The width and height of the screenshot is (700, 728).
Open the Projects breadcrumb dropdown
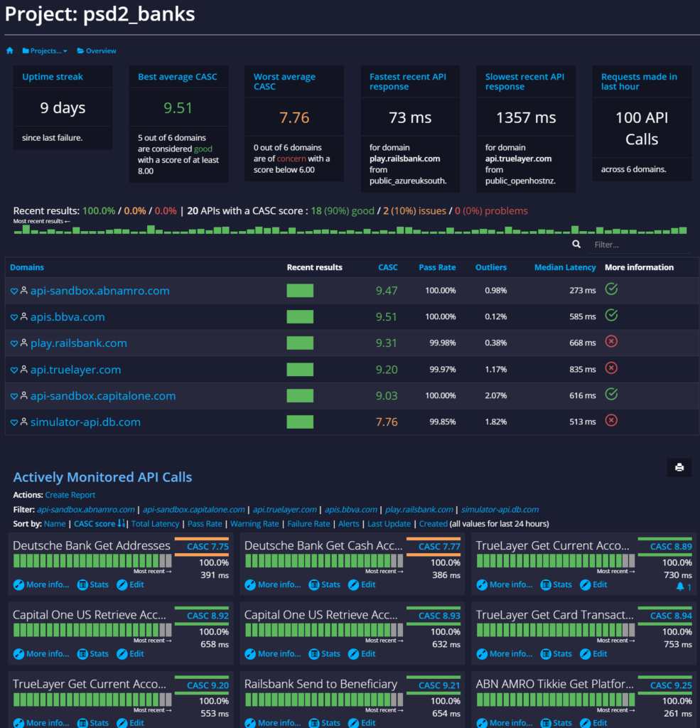45,50
